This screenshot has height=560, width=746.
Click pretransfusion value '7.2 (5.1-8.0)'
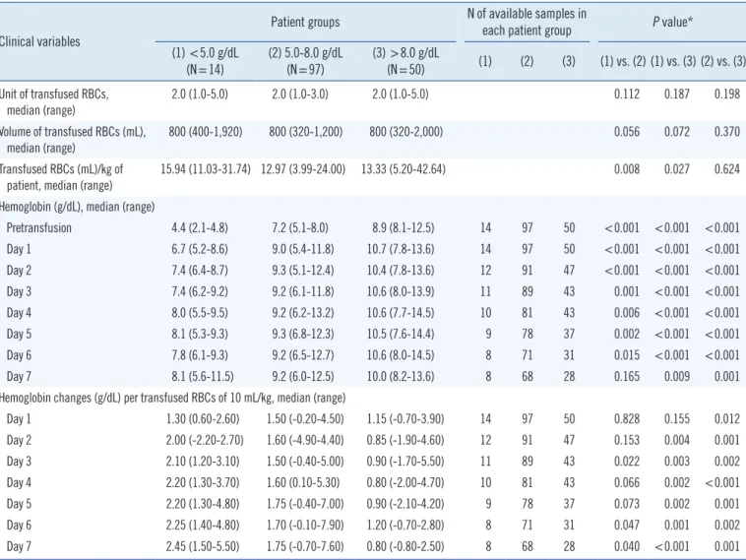(300, 228)
